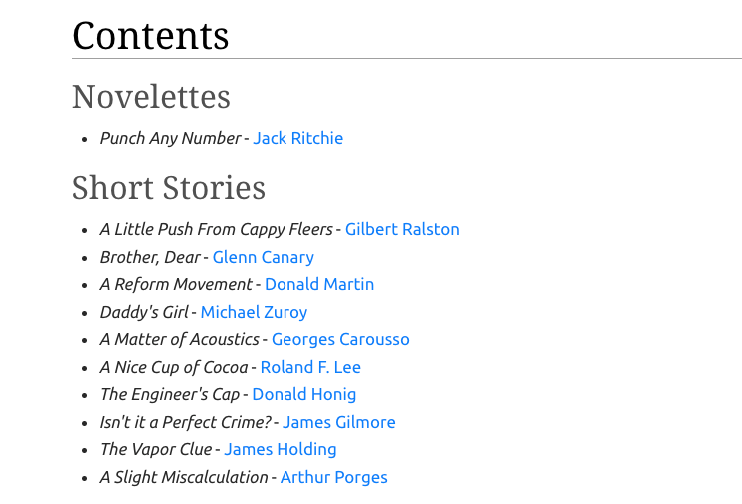This screenshot has width=742, height=504.
Task: Click the Brother, Dear story title
Action: pyautogui.click(x=150, y=257)
